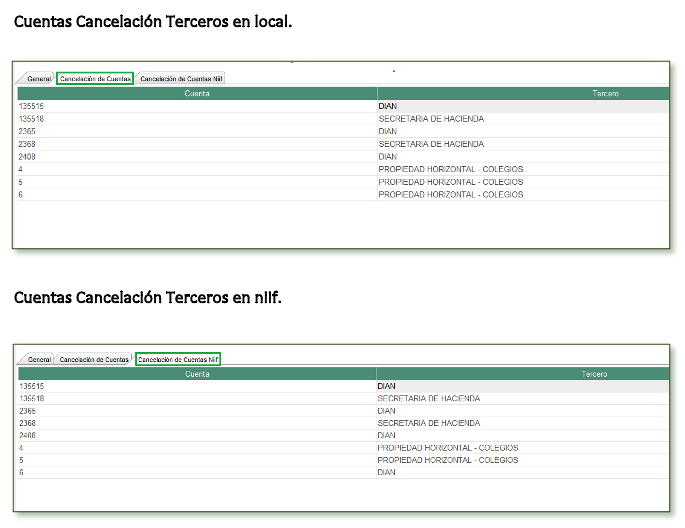Click SECRETARIA DE HACIENDA for account 135518, local table
Viewport: 685px width, 528px height.
pyautogui.click(x=431, y=119)
